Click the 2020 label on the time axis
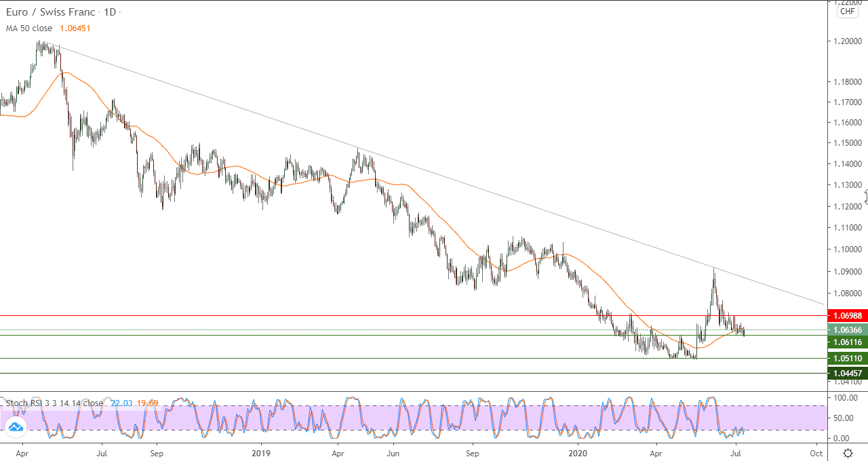The height and width of the screenshot is (461, 868). [x=578, y=452]
